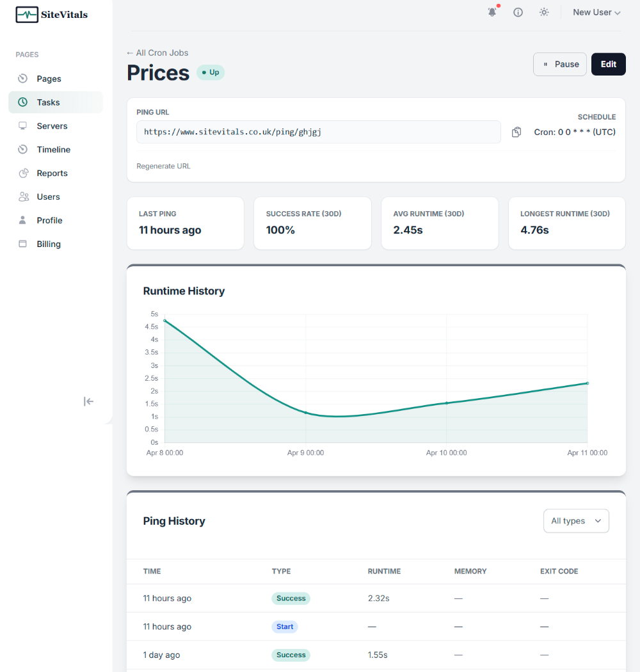Select the Reports icon in the sidebar
Screen dimensions: 640x672
point(24,173)
